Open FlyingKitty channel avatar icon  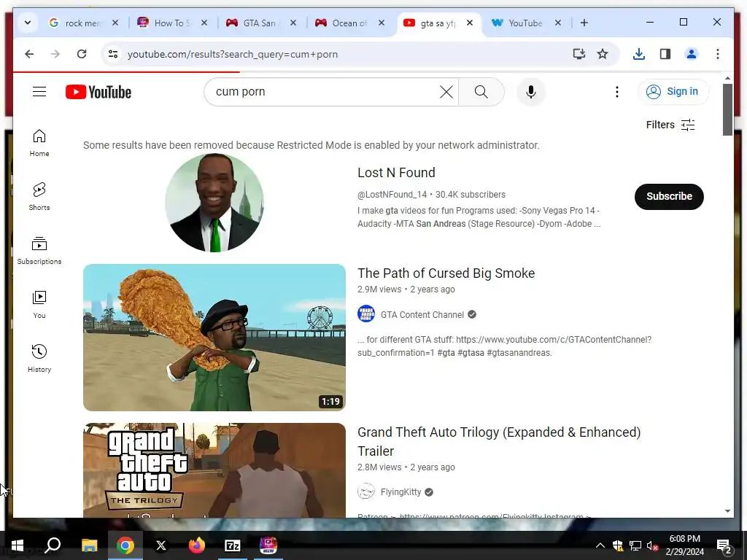coord(366,491)
